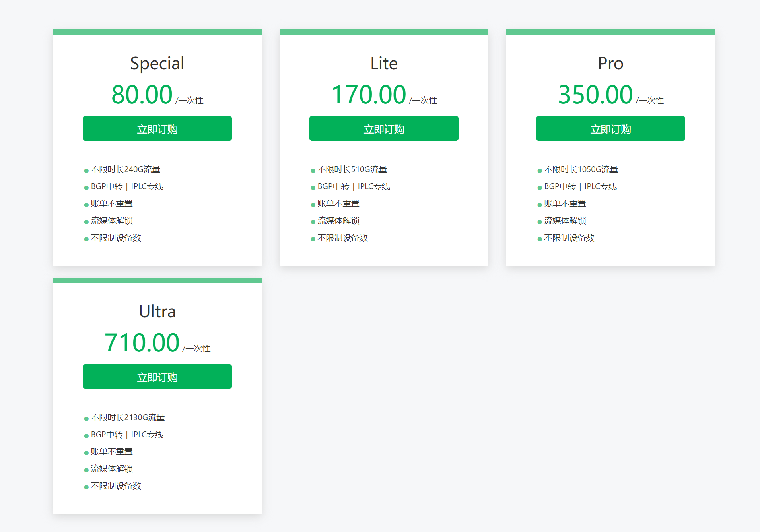The image size is (760, 532).
Task: Click 流媒体解锁 in Pro card
Action: [x=565, y=221]
